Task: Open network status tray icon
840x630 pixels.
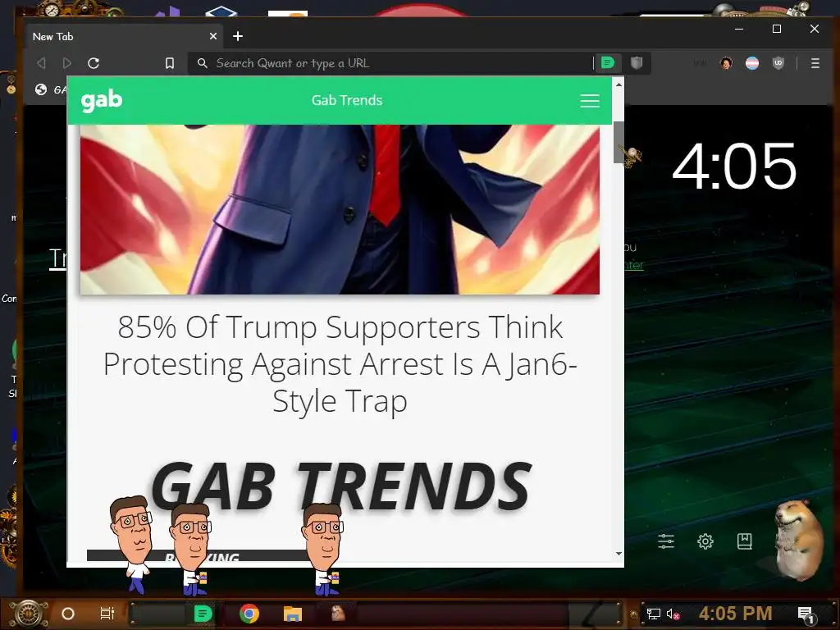Action: click(x=654, y=614)
